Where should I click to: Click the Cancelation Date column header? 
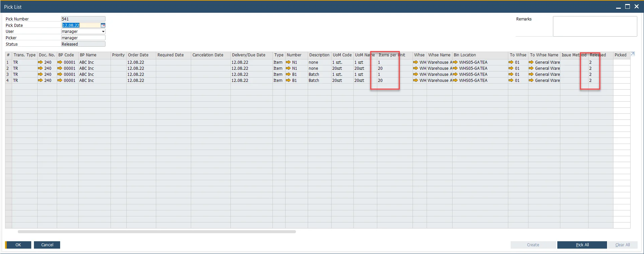pyautogui.click(x=211, y=55)
